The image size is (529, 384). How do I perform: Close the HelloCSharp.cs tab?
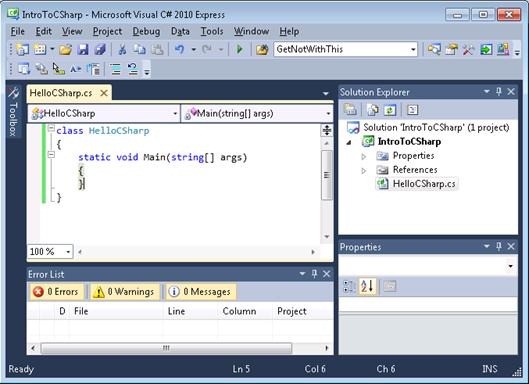point(104,93)
